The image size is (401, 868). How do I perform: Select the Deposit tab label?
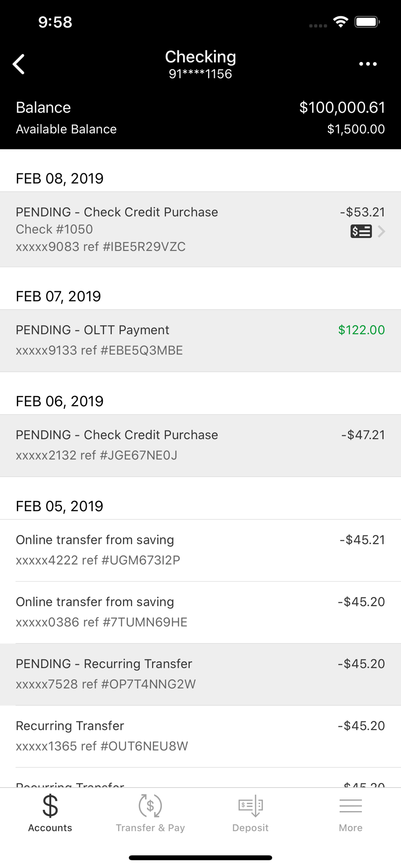(250, 828)
